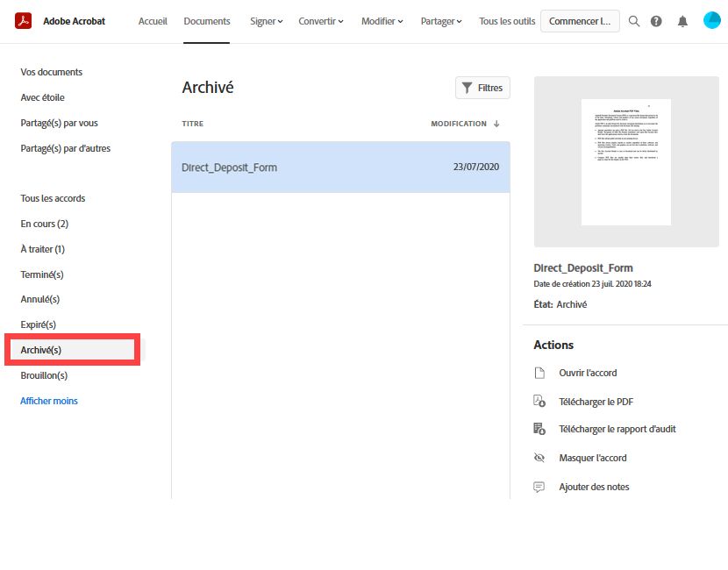Click the Direct_Deposit_Form title in details panel
Screen dimensions: 728x570
(583, 268)
